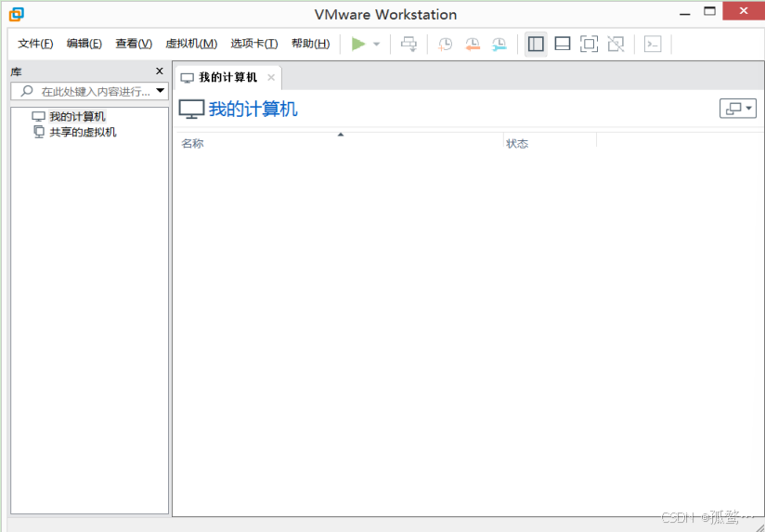The height and width of the screenshot is (532, 765).
Task: Open the 编辑(E) menu
Action: point(84,44)
